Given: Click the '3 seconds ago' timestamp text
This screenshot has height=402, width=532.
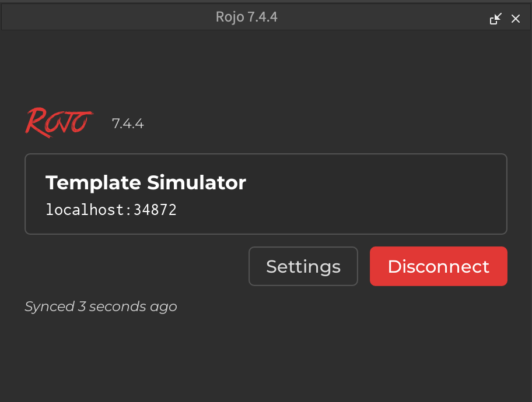Looking at the screenshot, I should click(127, 306).
